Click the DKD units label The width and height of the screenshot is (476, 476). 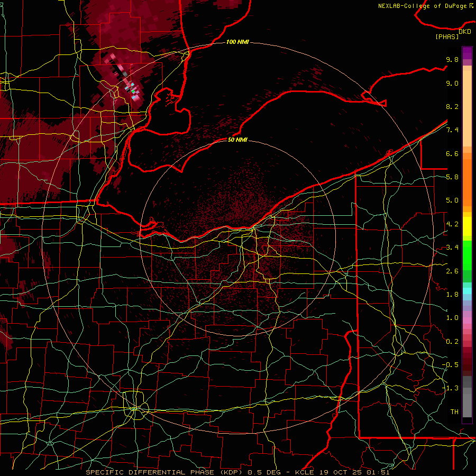coord(465,32)
